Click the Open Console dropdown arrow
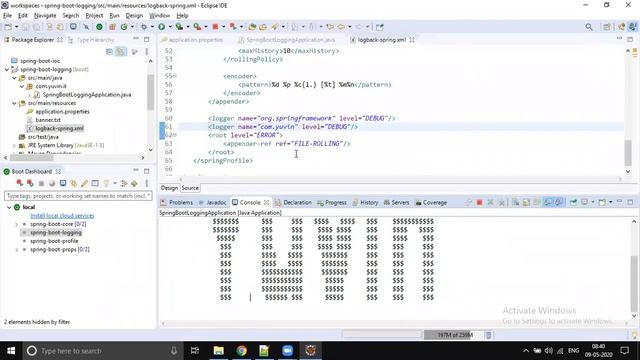 (611, 202)
